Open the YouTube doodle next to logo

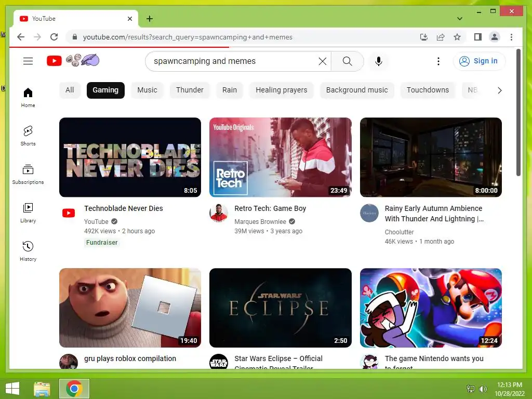pyautogui.click(x=83, y=60)
